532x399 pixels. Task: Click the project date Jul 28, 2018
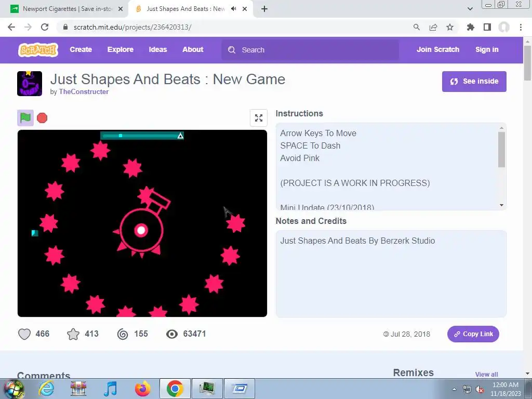coord(410,334)
